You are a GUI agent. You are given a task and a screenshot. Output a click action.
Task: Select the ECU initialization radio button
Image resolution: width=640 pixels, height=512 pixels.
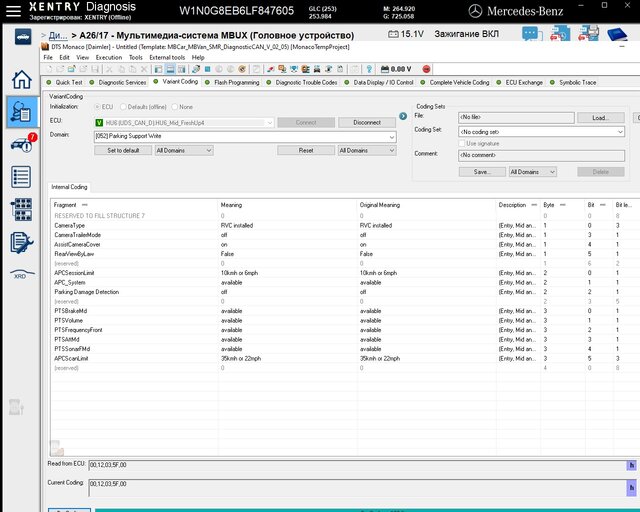(98, 107)
